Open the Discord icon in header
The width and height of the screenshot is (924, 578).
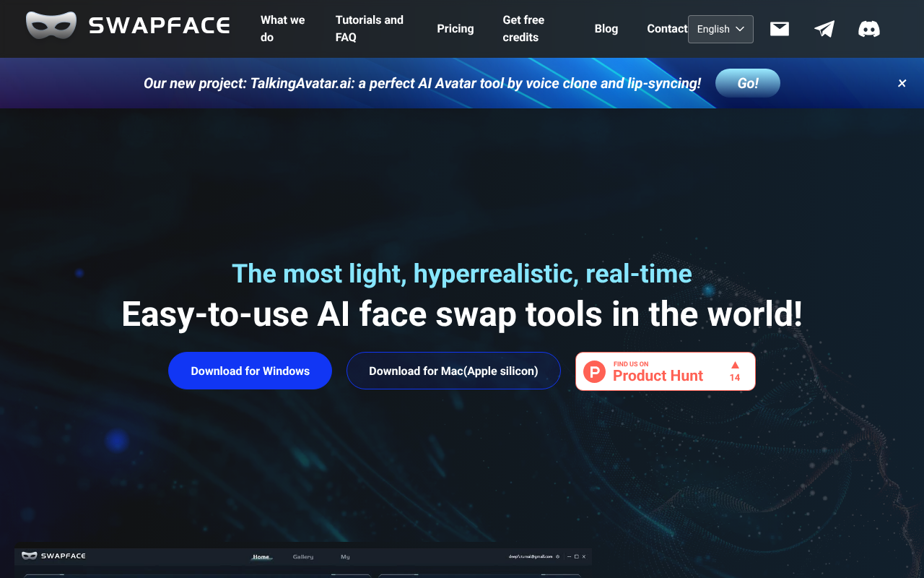(x=868, y=29)
